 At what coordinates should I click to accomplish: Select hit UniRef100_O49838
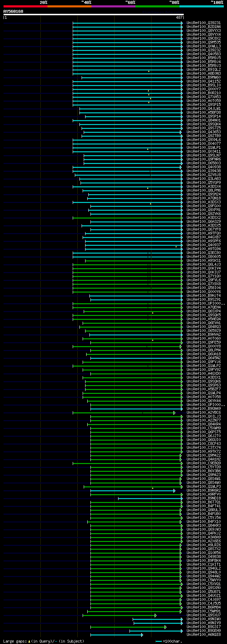click(204, 557)
